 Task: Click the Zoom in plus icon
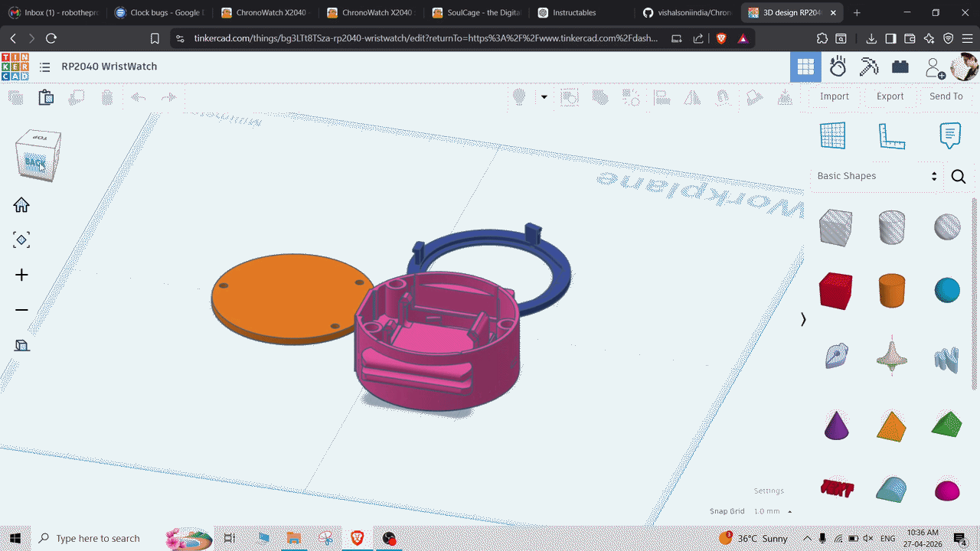(21, 275)
